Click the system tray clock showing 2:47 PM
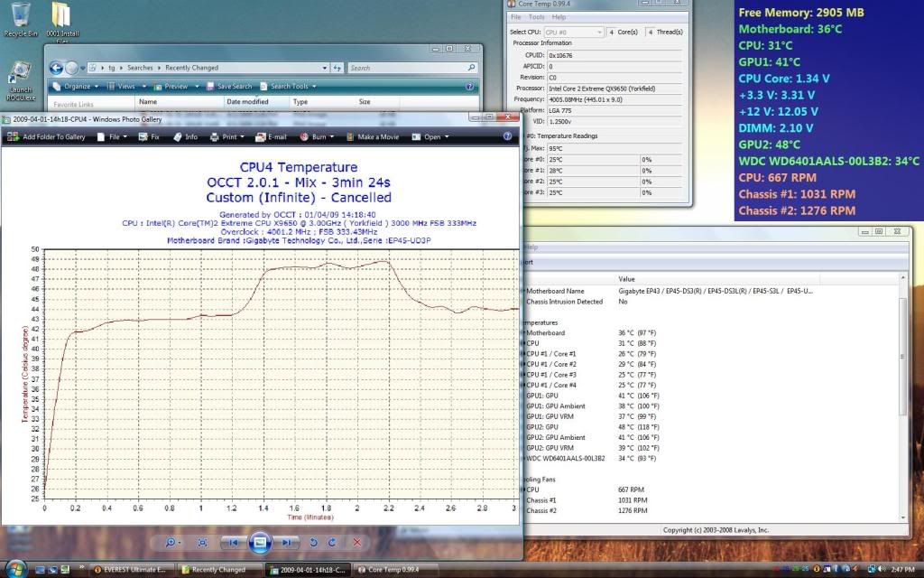 [902, 570]
